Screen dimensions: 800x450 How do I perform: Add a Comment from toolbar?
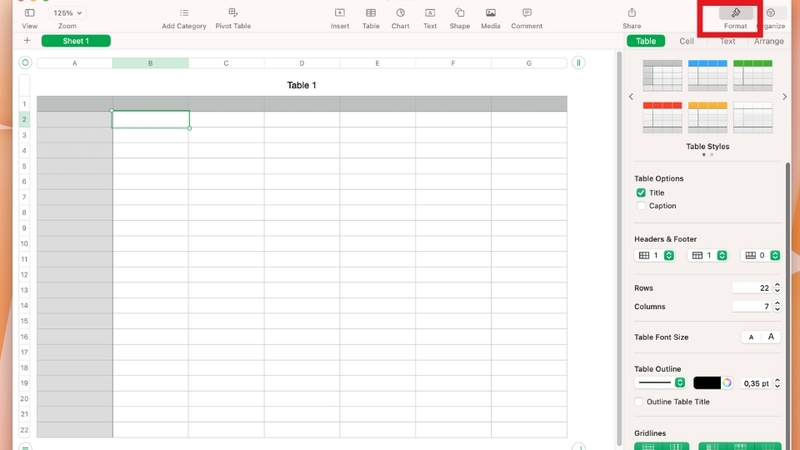point(527,18)
